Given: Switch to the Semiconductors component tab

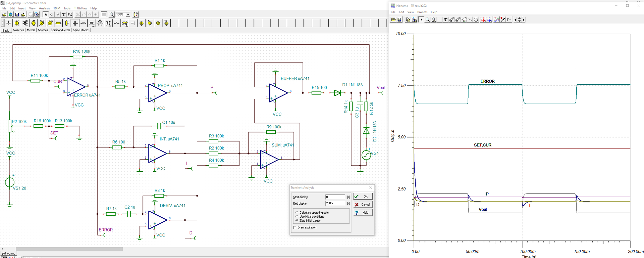Looking at the screenshot, I should [60, 30].
